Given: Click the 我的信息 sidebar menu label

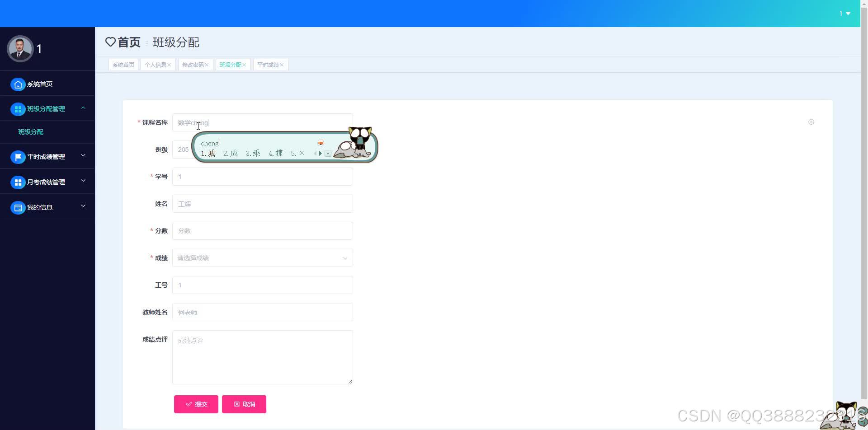Looking at the screenshot, I should click(x=40, y=207).
